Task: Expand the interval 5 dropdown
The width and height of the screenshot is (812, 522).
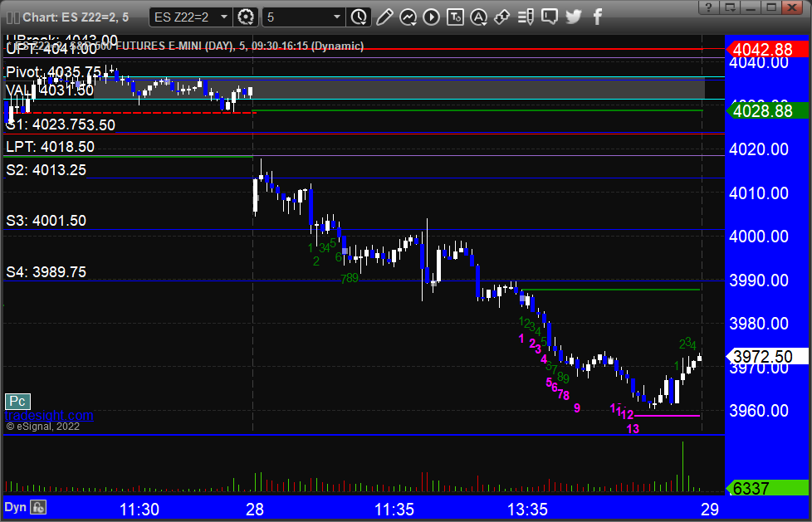Action: [x=336, y=17]
